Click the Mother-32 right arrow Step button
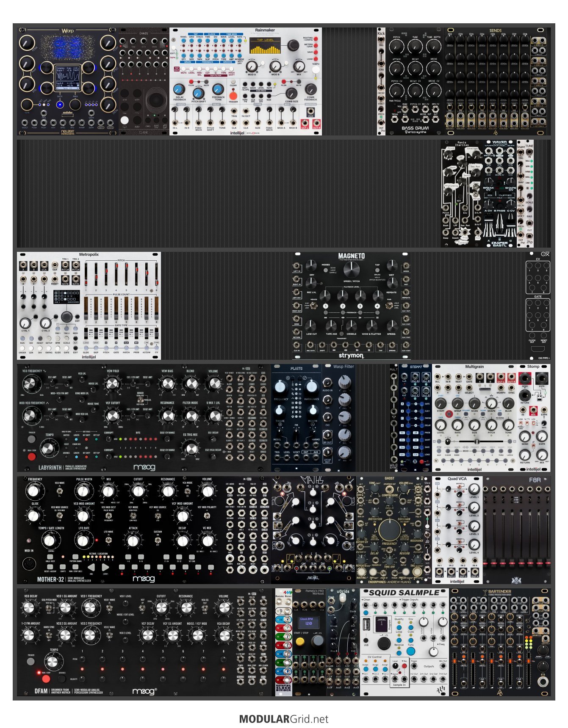This screenshot has width=568, height=728. click(x=105, y=567)
